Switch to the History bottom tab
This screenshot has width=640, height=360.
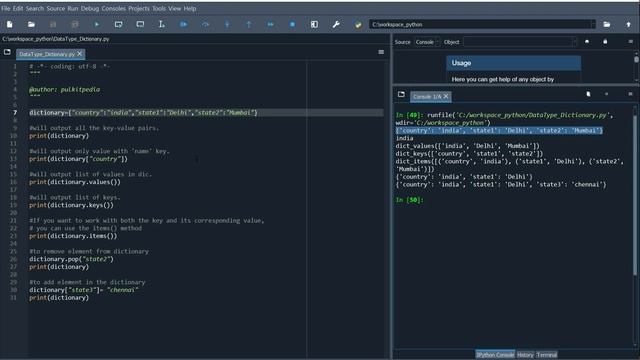coord(525,355)
